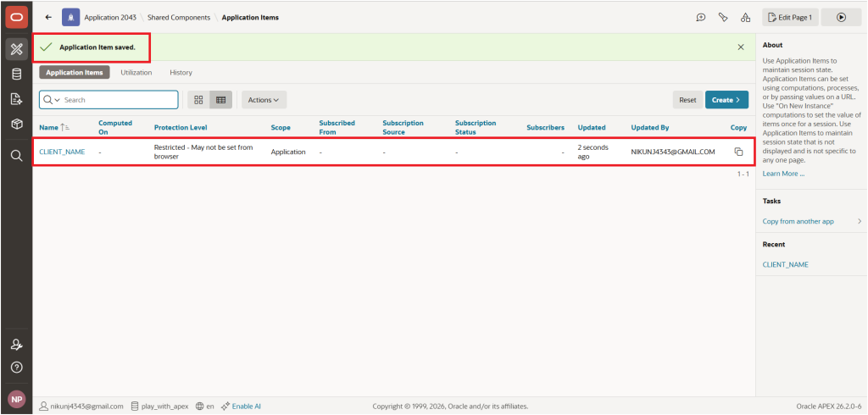Open the Updated By column header

click(x=650, y=127)
